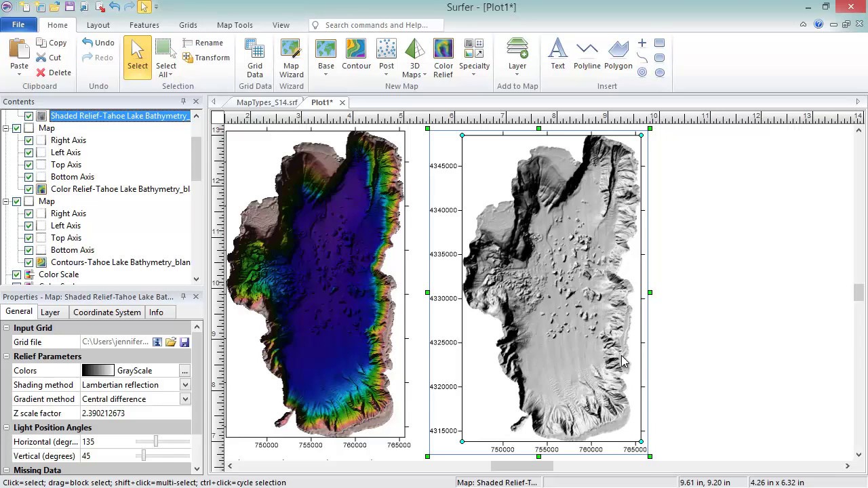Click the Paste icon in Clipboard group
The height and width of the screenshot is (488, 868).
tap(19, 50)
